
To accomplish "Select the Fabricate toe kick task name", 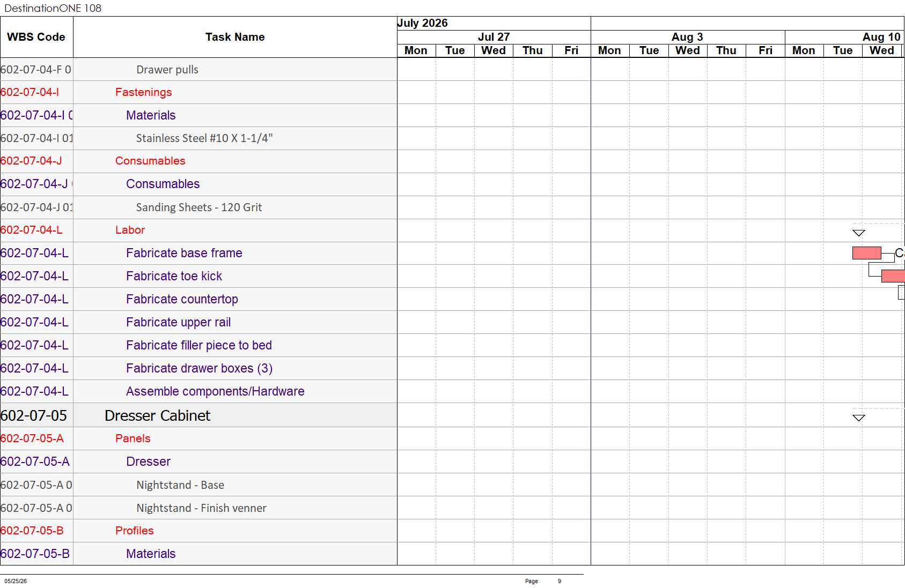I will (174, 276).
